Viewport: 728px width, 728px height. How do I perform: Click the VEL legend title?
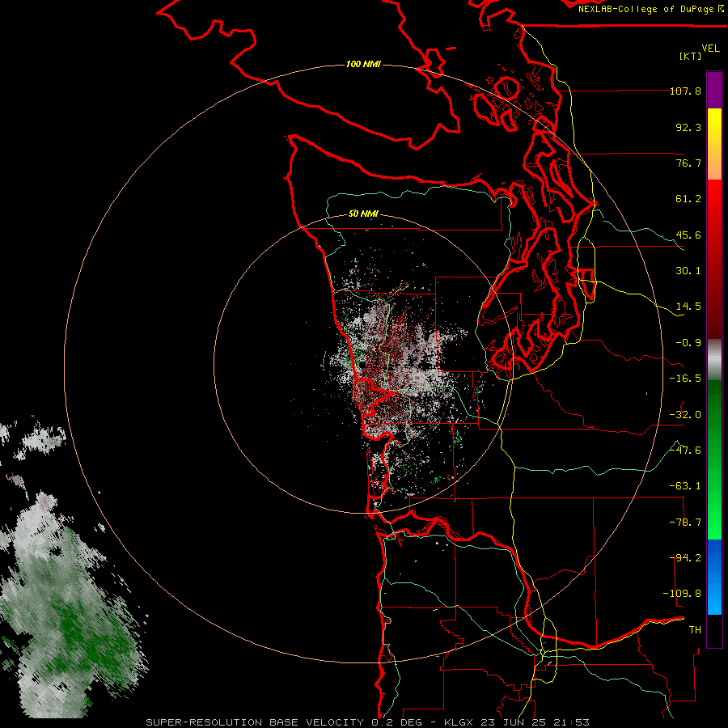(710, 49)
